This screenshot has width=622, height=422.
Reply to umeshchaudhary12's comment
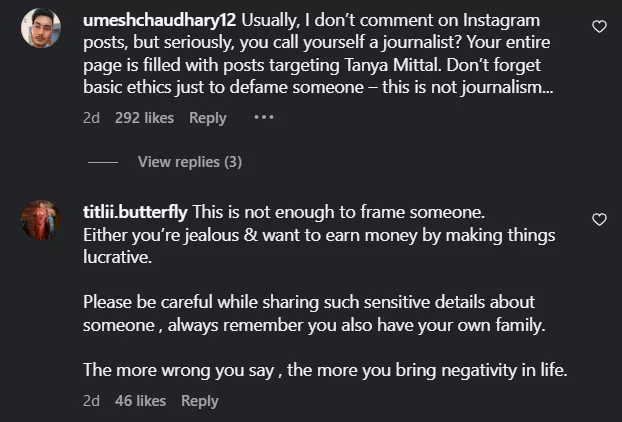pyautogui.click(x=208, y=118)
